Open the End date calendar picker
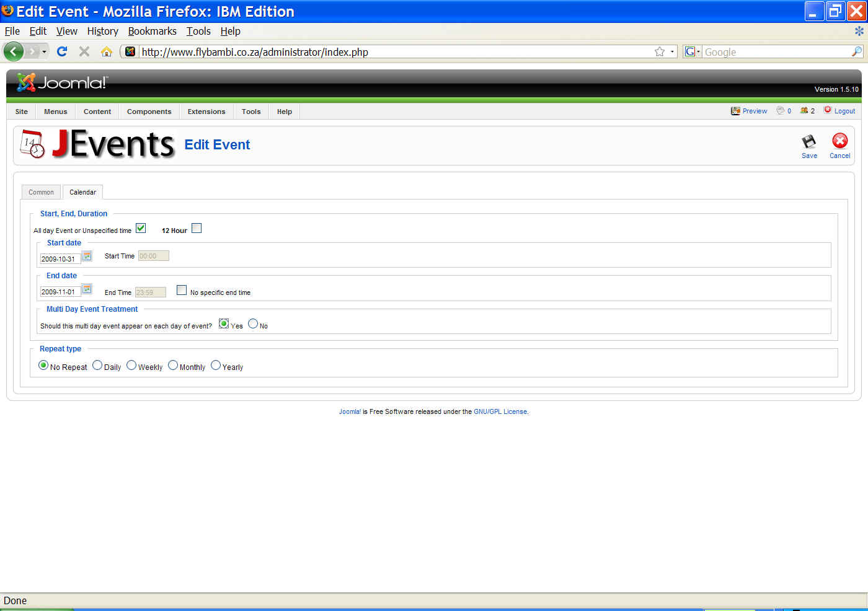 coord(87,289)
